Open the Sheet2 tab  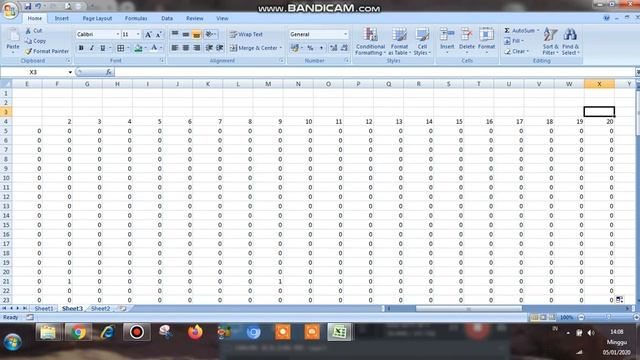100,309
